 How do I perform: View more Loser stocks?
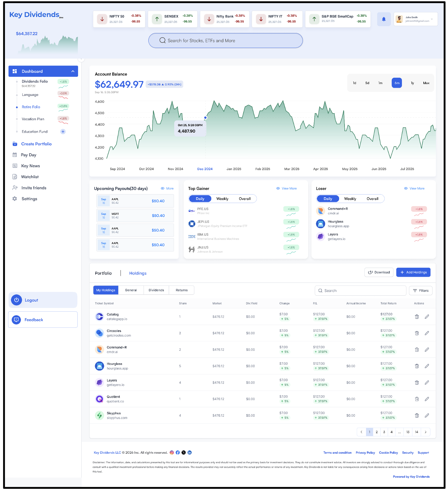point(414,188)
